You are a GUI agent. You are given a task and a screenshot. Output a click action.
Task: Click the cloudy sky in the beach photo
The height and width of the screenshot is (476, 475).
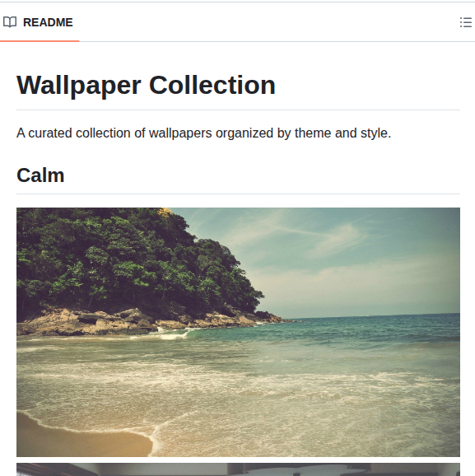click(x=349, y=258)
